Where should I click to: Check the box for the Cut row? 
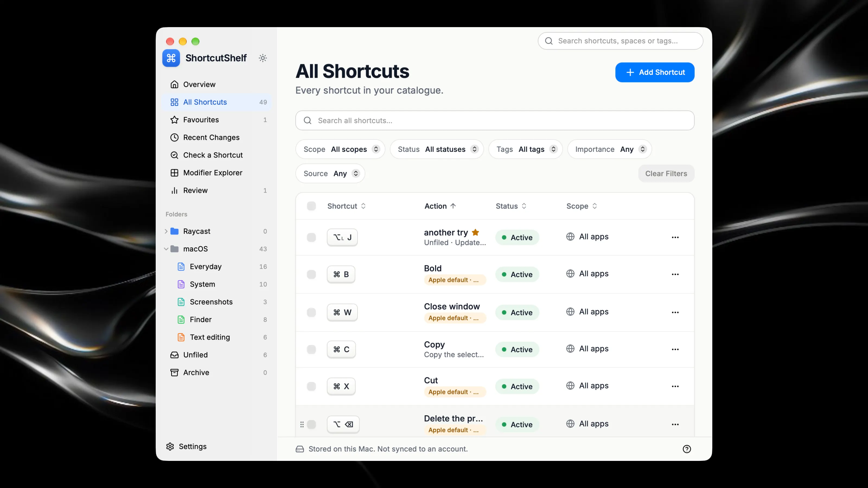click(x=311, y=386)
